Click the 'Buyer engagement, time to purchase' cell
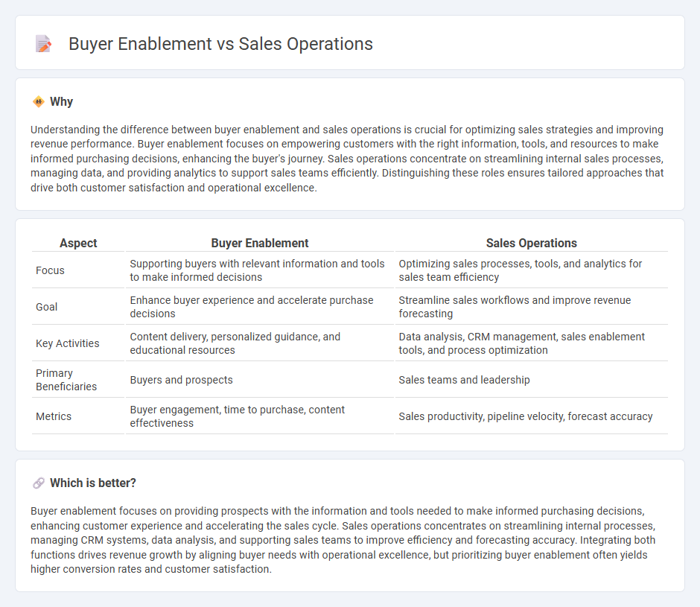The width and height of the screenshot is (700, 607). (x=259, y=416)
